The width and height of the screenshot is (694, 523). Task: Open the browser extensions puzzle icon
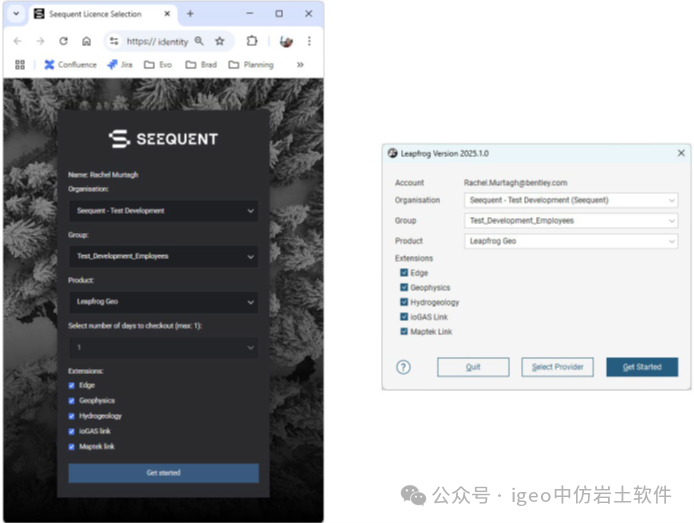252,41
